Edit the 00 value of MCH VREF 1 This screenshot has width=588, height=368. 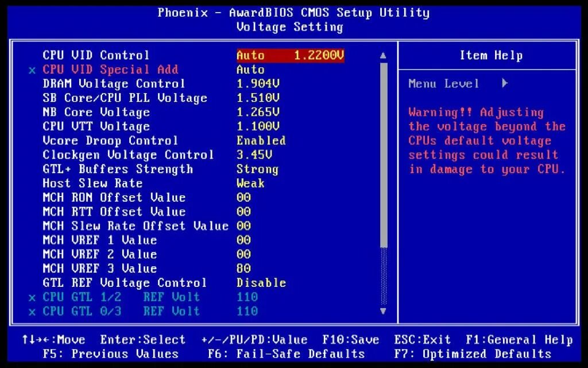[243, 240]
